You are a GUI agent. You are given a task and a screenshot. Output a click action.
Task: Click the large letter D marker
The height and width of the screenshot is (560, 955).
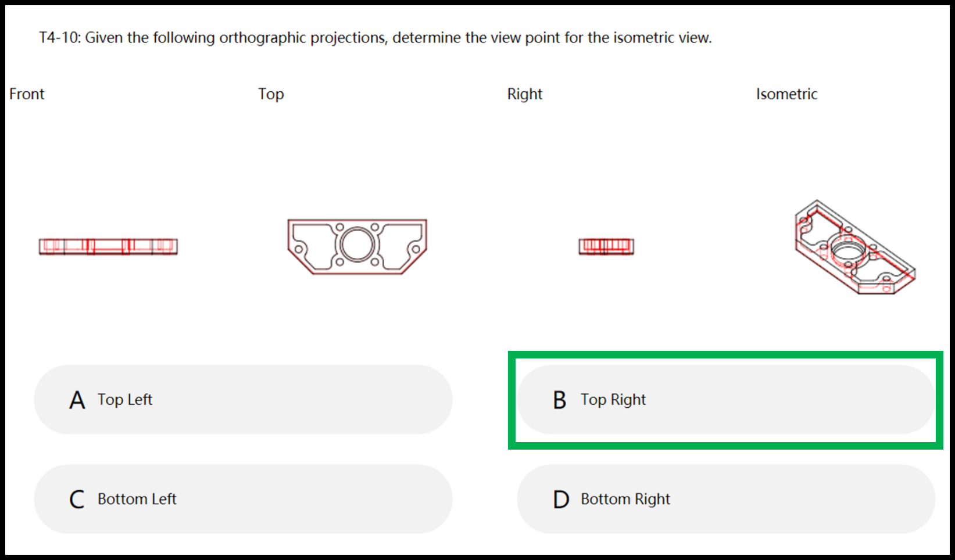click(x=561, y=500)
